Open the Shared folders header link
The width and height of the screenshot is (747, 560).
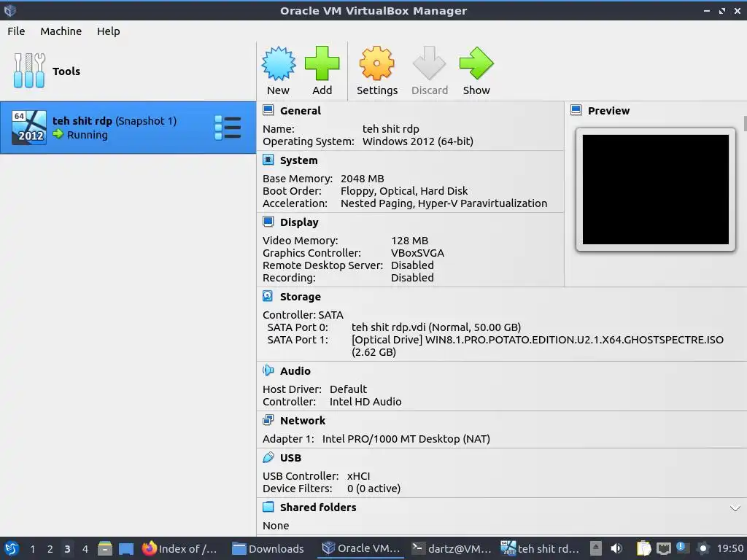318,507
